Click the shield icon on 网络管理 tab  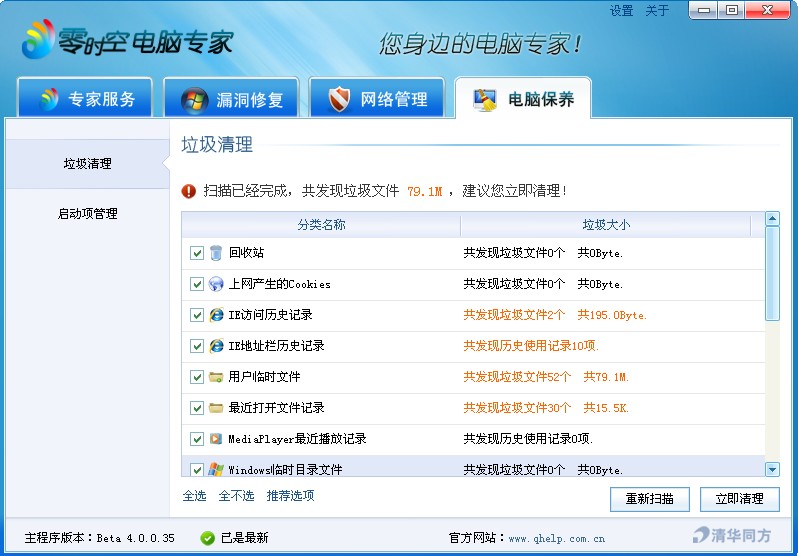339,99
